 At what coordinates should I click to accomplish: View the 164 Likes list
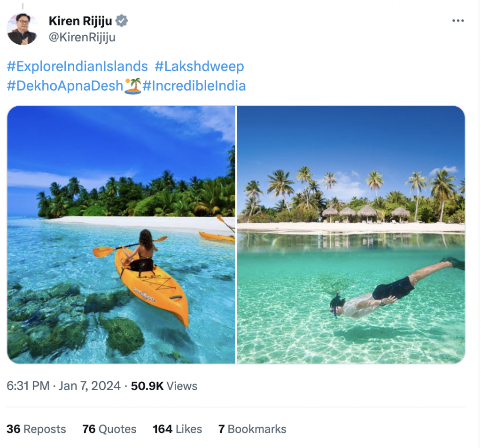pyautogui.click(x=177, y=429)
